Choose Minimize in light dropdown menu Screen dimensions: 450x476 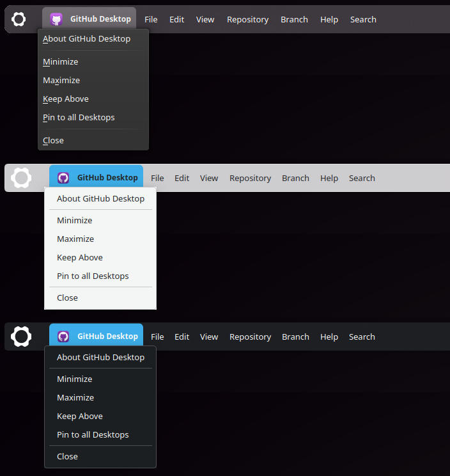tap(100, 220)
